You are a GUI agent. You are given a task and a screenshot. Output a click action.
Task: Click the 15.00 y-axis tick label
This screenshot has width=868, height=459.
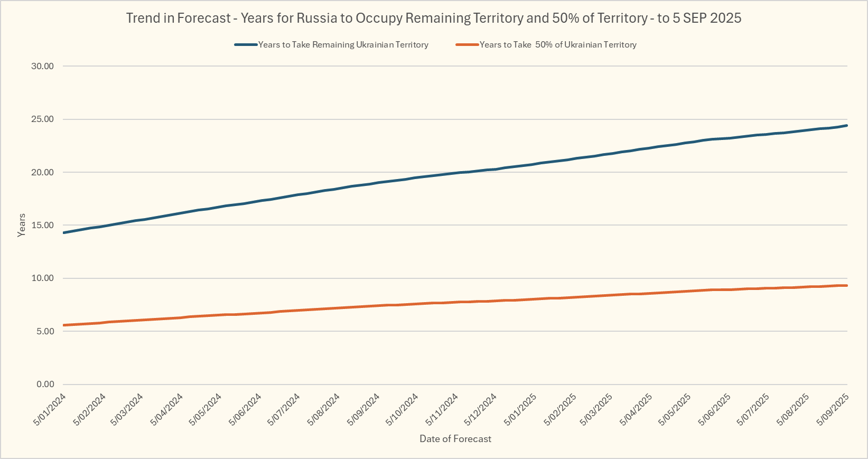[x=42, y=226]
